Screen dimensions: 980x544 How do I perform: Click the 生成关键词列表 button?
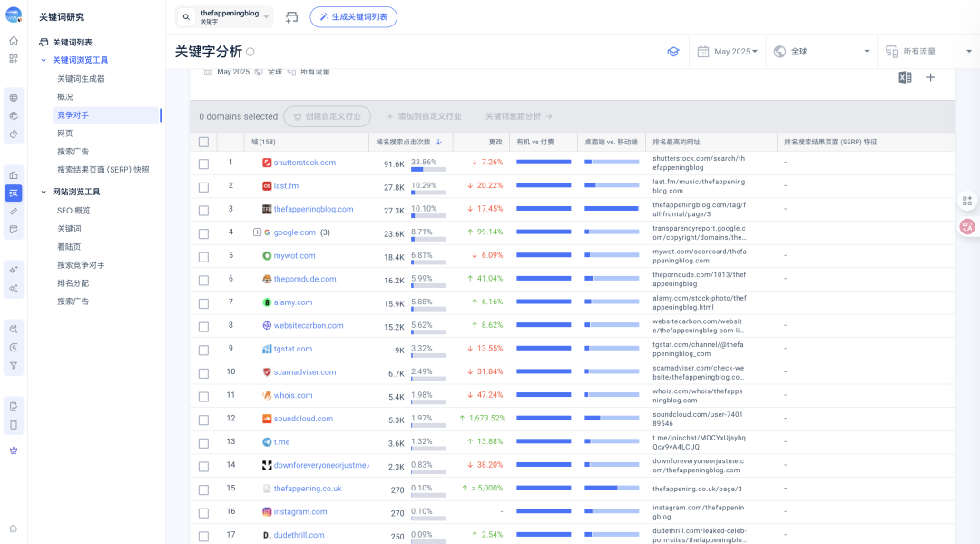pyautogui.click(x=353, y=17)
